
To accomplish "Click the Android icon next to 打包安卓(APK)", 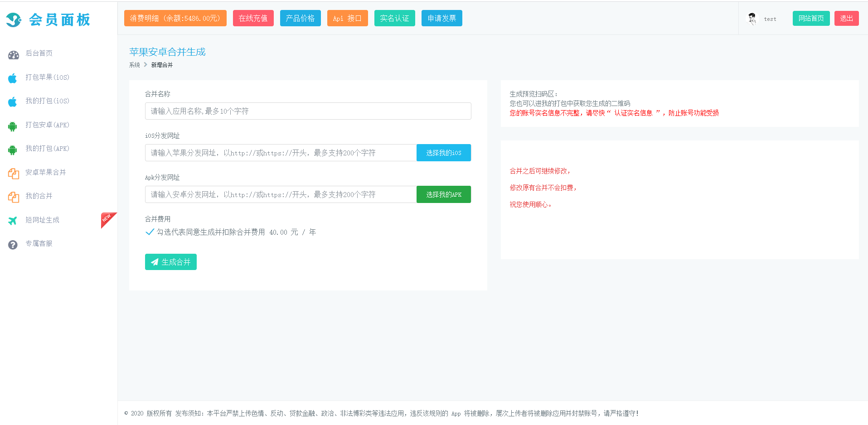I will point(13,126).
